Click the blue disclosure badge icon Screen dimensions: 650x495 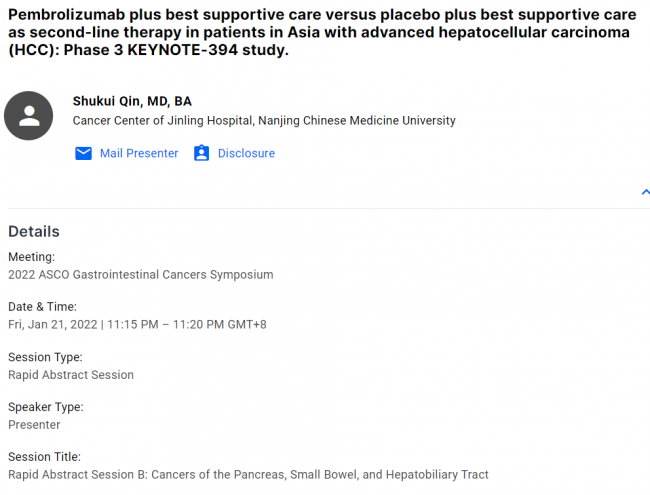tap(201, 153)
